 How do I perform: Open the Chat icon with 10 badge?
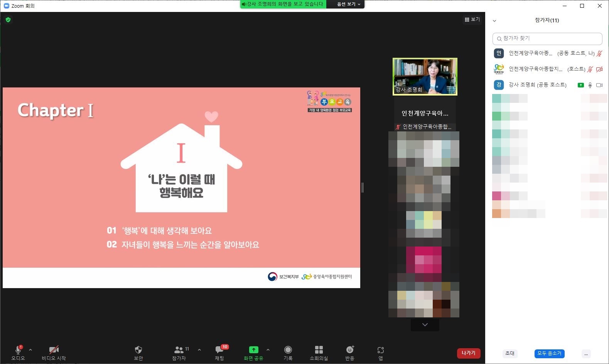[219, 350]
